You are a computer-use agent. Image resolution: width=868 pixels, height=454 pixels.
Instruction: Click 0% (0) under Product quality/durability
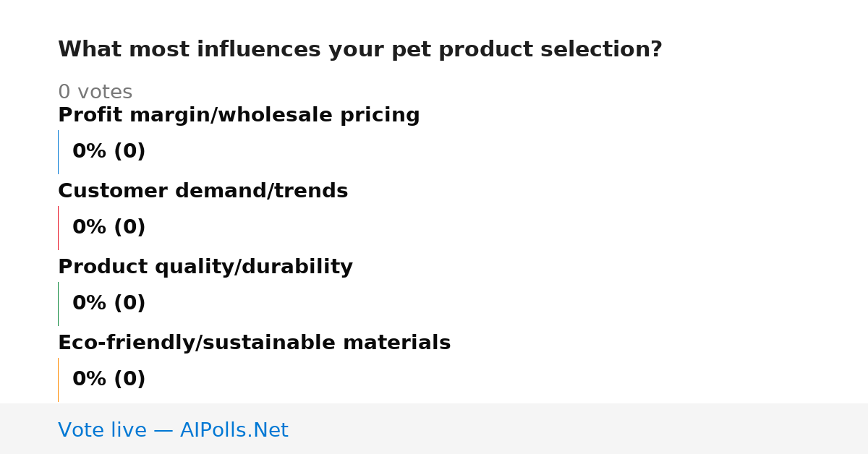(109, 304)
